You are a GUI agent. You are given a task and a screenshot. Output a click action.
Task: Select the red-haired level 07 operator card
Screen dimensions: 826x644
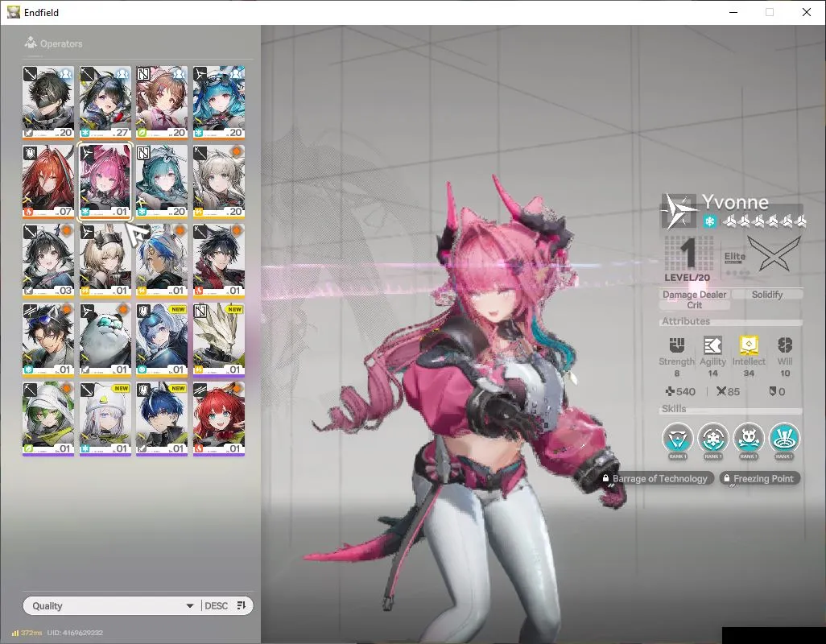[x=48, y=181]
